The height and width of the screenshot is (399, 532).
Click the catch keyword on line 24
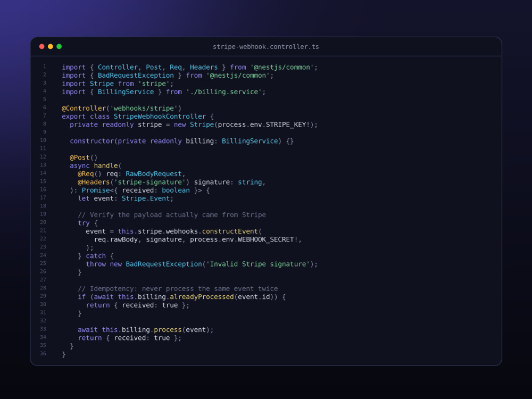(x=96, y=256)
